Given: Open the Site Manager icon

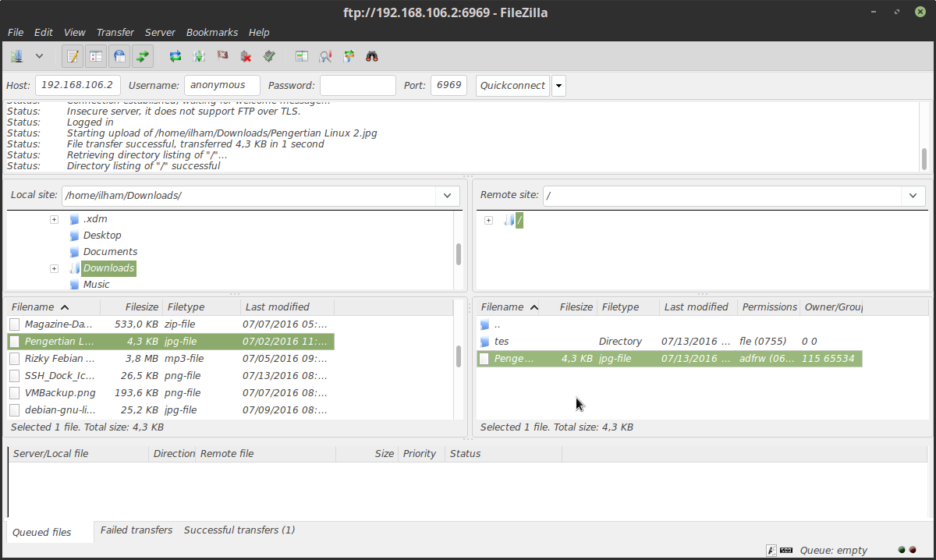Looking at the screenshot, I should click(x=16, y=56).
